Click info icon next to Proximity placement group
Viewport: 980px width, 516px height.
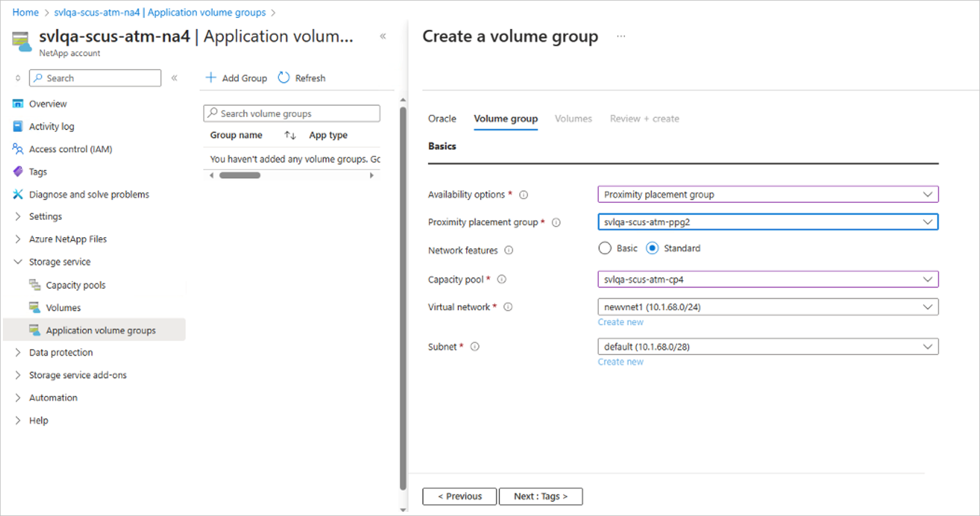[556, 223]
